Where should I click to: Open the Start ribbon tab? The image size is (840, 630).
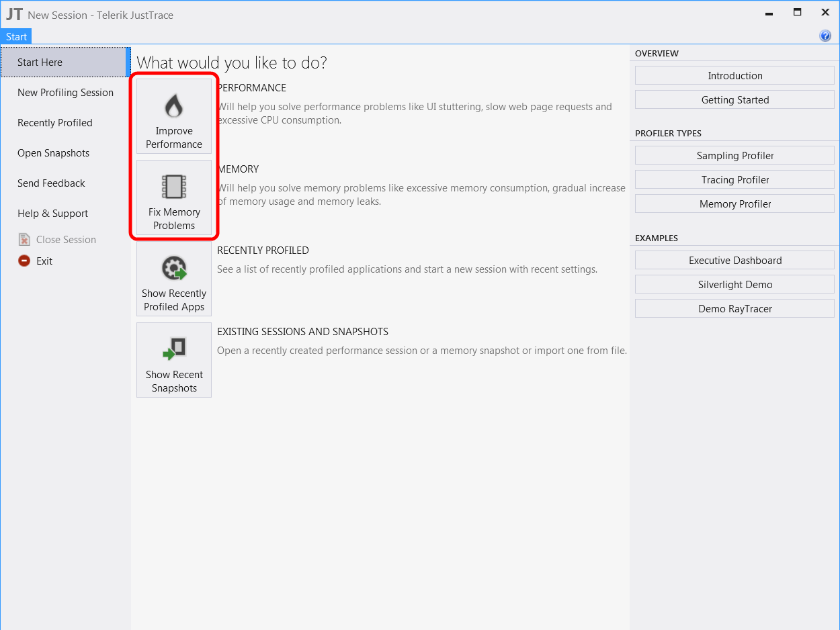[17, 37]
